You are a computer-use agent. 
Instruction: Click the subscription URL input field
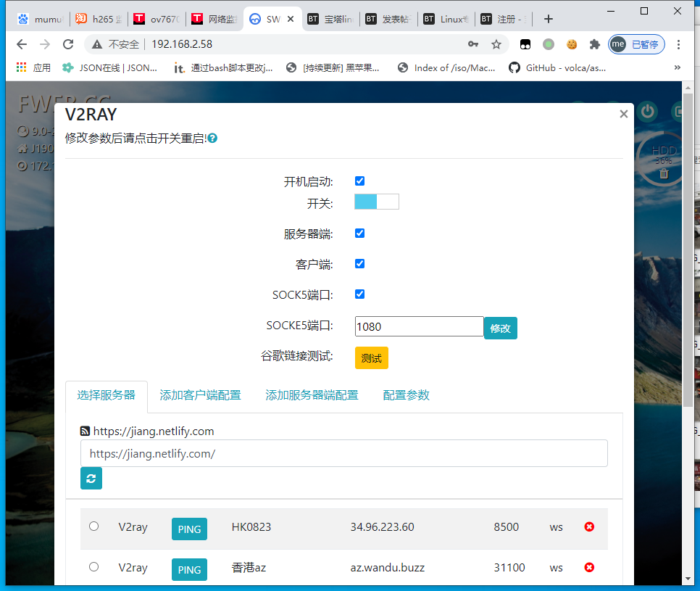point(343,454)
